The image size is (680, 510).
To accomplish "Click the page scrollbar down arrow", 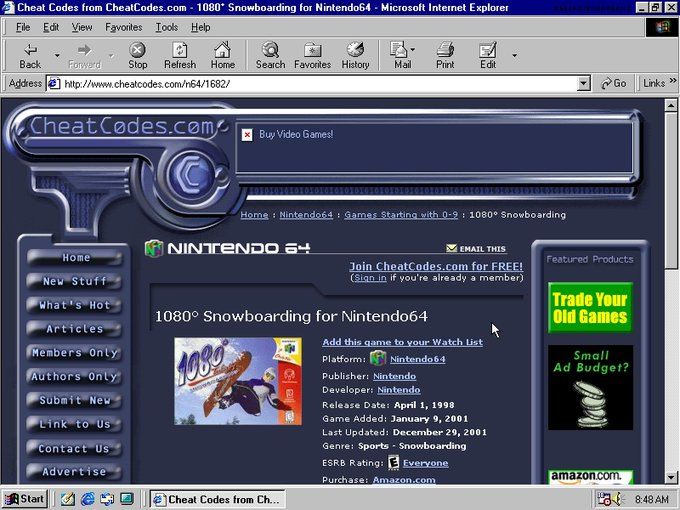I will pyautogui.click(x=671, y=477).
